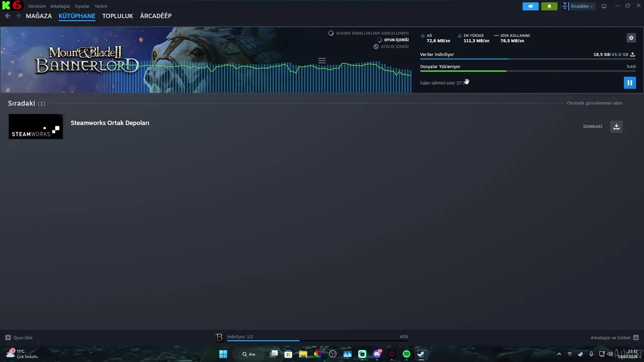Open File Explorer from the taskbar
The width and height of the screenshot is (644, 362).
click(x=303, y=354)
